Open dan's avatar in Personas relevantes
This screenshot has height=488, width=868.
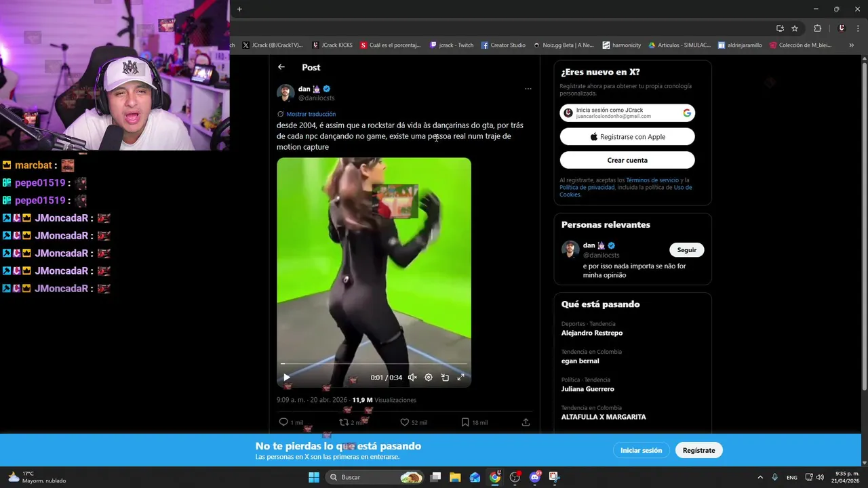tap(570, 249)
